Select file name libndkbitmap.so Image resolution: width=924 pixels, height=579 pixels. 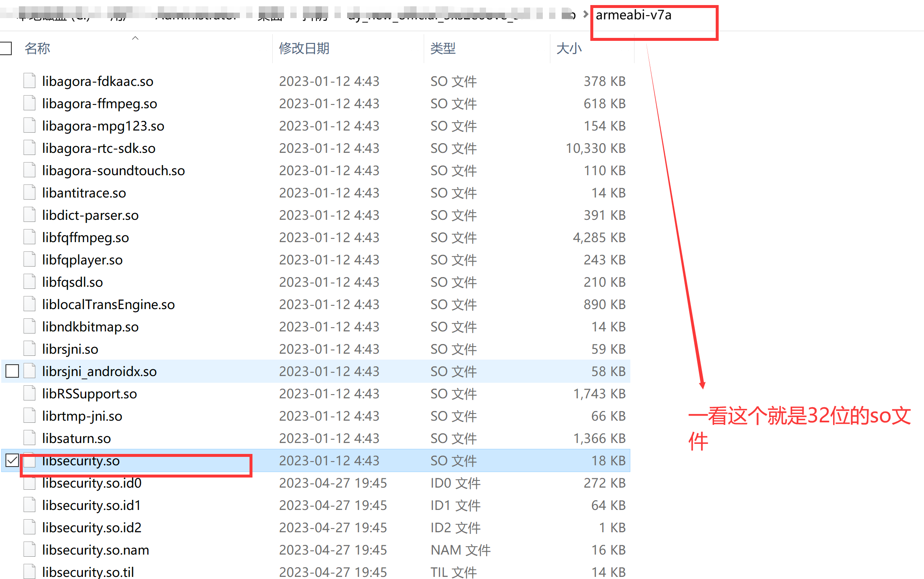[x=90, y=326]
